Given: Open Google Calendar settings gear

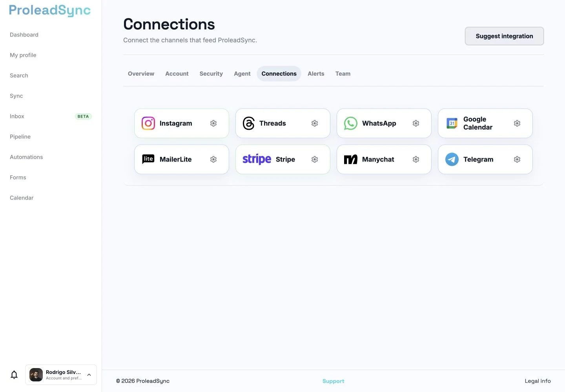Looking at the screenshot, I should click(x=517, y=123).
